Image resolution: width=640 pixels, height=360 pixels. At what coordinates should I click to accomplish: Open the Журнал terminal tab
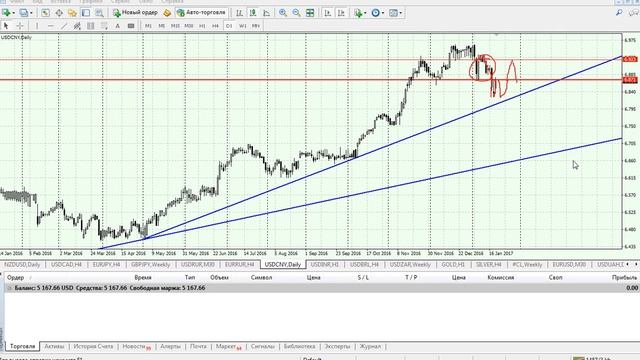coord(370,346)
